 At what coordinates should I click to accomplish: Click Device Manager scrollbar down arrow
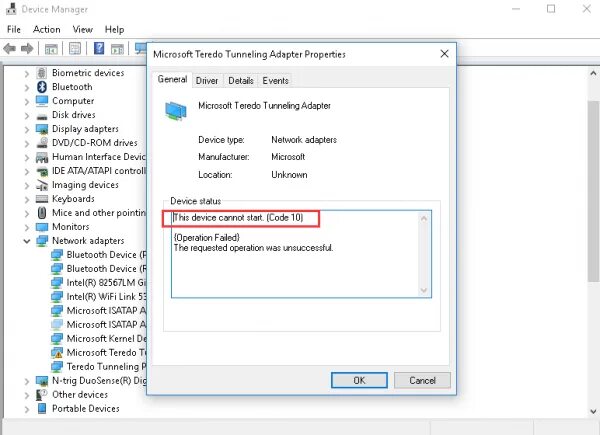(x=593, y=412)
